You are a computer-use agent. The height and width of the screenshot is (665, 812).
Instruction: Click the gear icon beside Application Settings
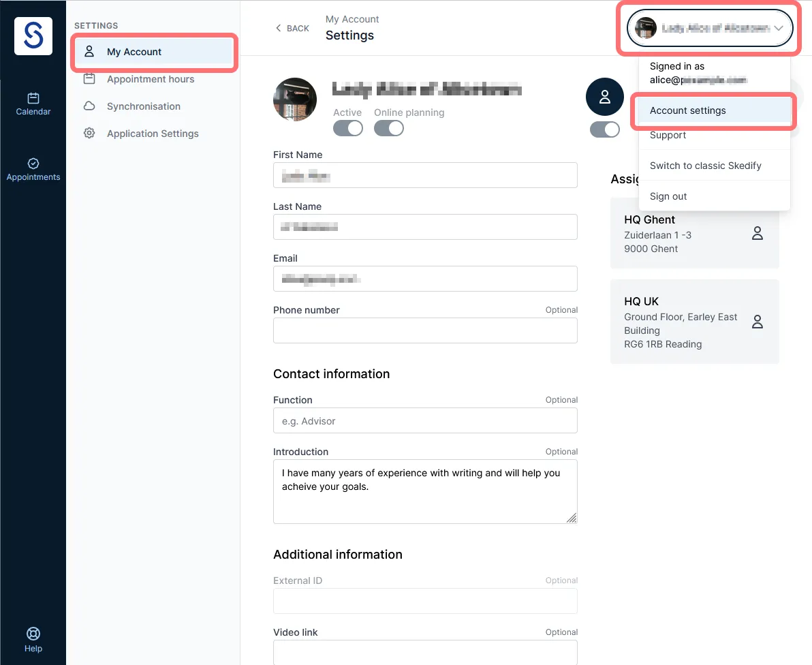[89, 133]
